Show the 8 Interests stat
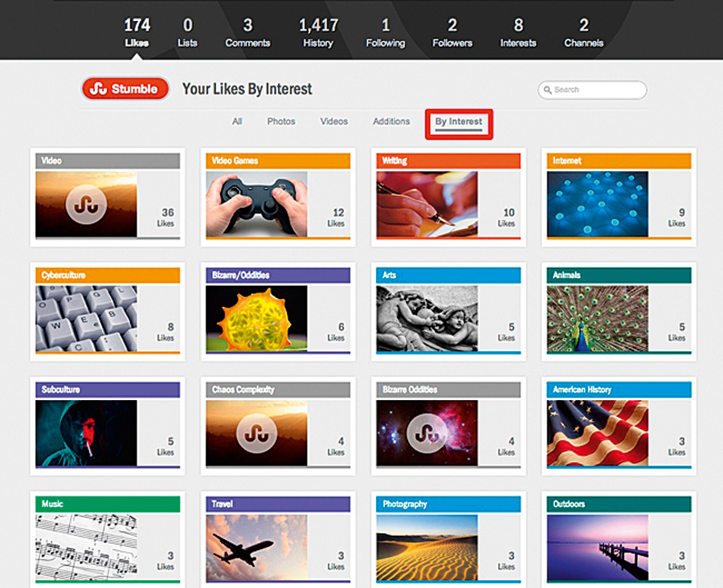Viewport: 723px width, 588px height. point(518,33)
